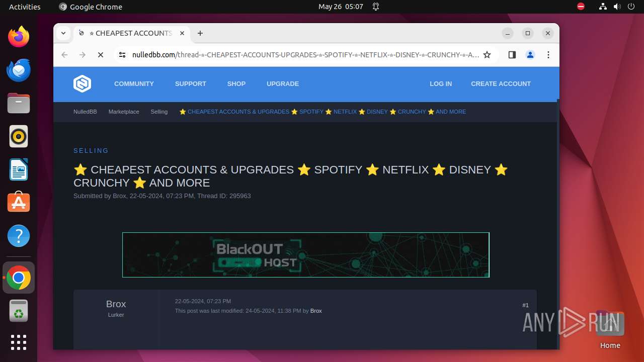644x362 pixels.
Task: Go to the SHOP page
Action: click(x=236, y=84)
